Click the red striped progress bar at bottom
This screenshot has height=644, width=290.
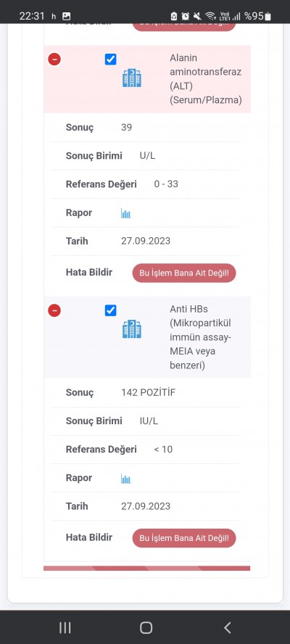[x=146, y=569]
